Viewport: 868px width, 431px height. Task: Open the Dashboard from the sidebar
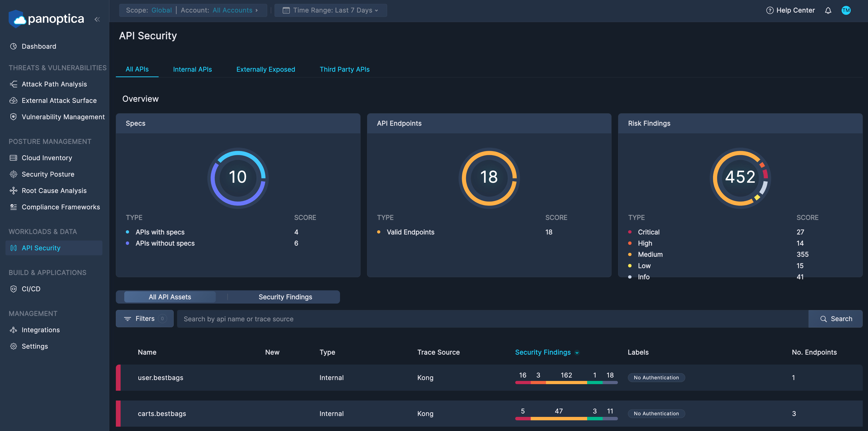click(38, 46)
